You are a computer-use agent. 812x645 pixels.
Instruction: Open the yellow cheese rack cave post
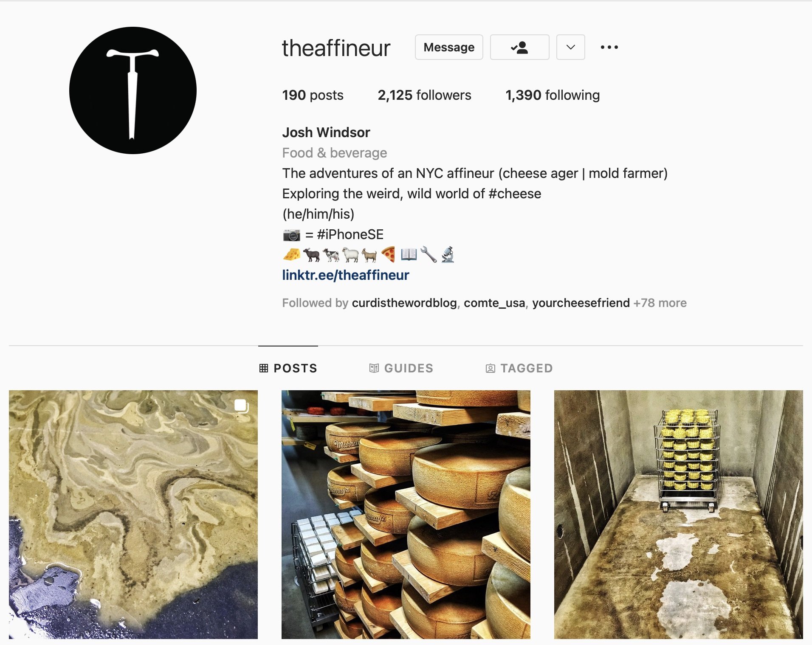tap(679, 515)
